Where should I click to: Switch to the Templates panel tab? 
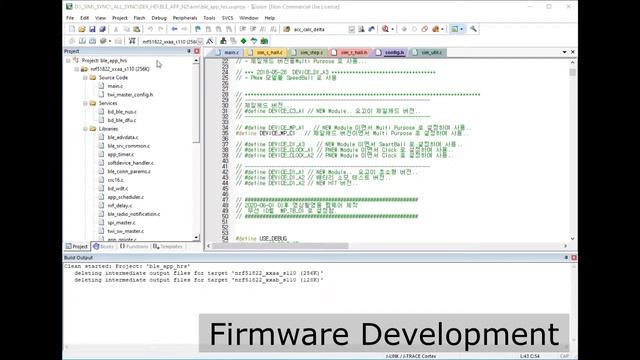click(x=168, y=247)
